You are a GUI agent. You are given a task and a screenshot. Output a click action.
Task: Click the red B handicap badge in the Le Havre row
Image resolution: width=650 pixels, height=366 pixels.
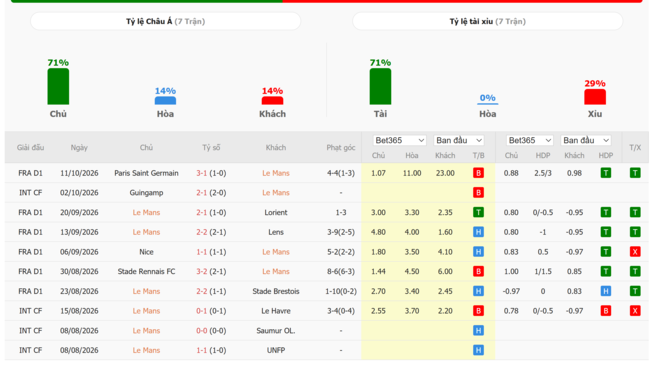[x=606, y=311]
